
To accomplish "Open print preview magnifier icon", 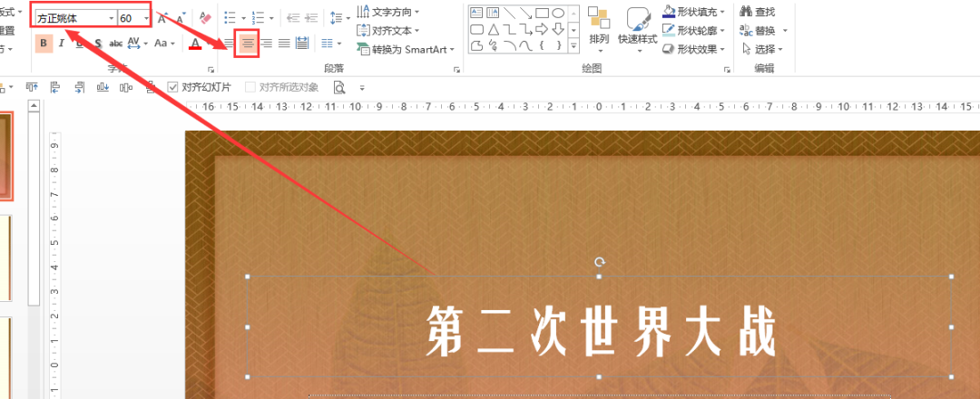I will click(x=339, y=87).
